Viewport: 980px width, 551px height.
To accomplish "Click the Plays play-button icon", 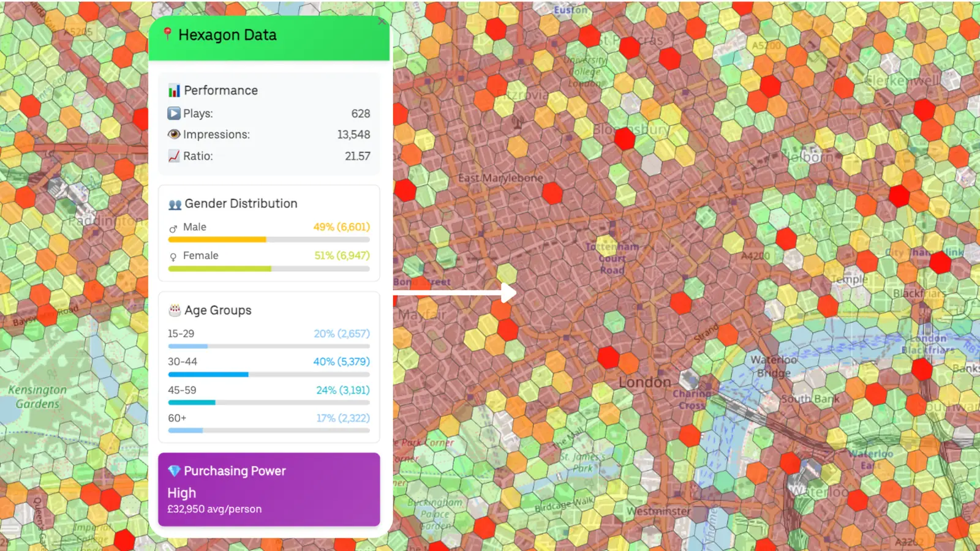I will pos(174,113).
